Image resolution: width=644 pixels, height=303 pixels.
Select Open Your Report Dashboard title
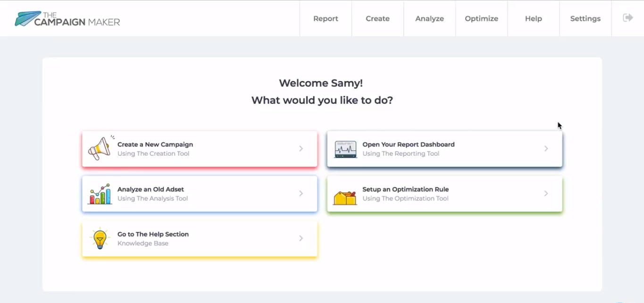tap(409, 144)
